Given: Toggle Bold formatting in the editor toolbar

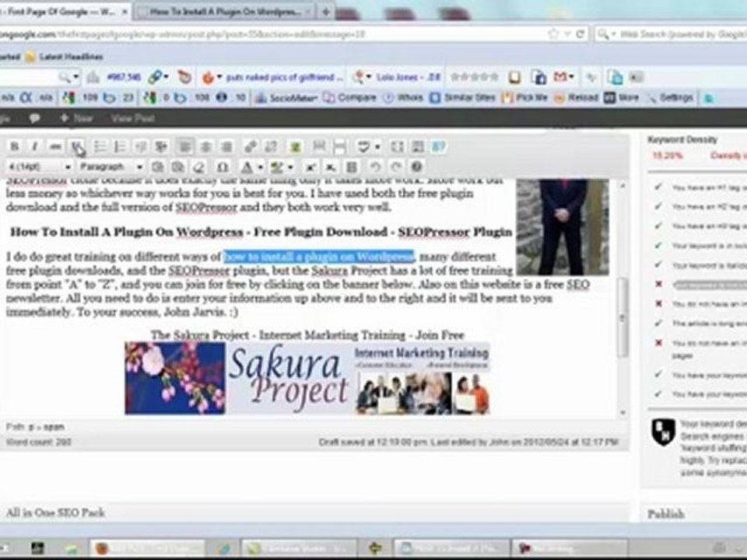Looking at the screenshot, I should tap(14, 147).
